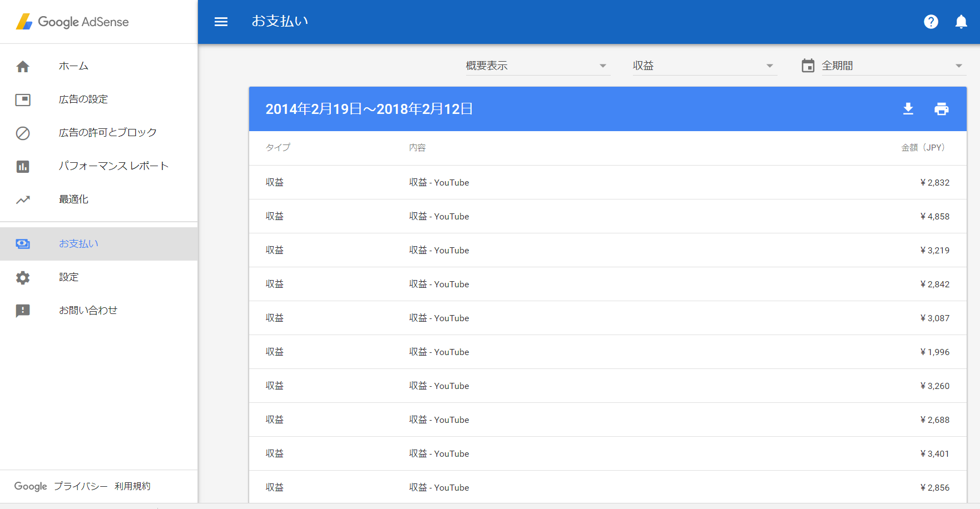Open the プライバシー link
The width and height of the screenshot is (980, 509).
pyautogui.click(x=81, y=486)
